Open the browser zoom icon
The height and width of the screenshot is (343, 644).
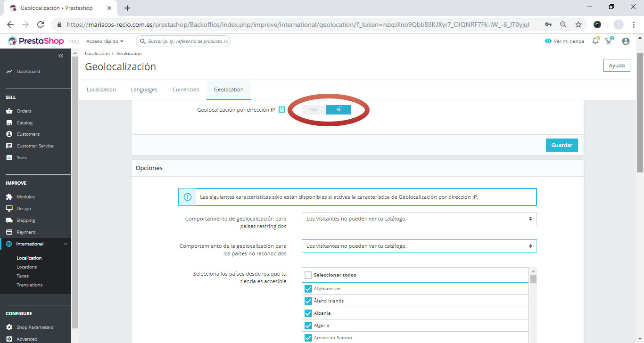pos(563,24)
